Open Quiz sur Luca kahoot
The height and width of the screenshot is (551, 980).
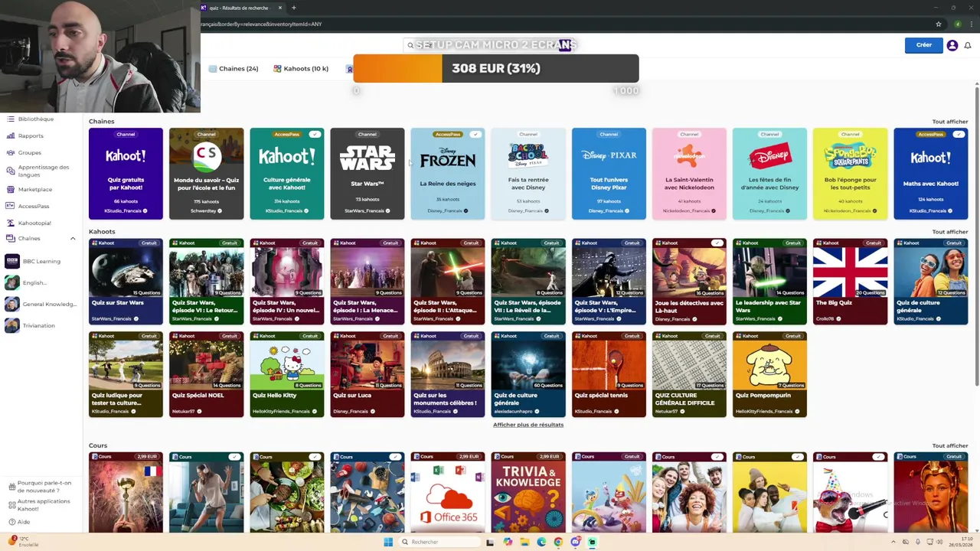(x=367, y=374)
